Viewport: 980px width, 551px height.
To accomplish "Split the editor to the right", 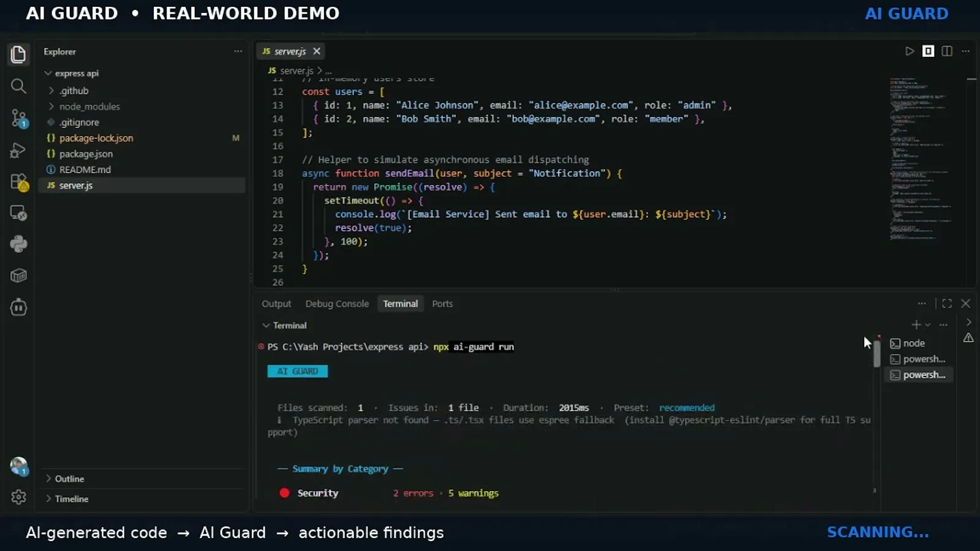I will click(x=947, y=51).
